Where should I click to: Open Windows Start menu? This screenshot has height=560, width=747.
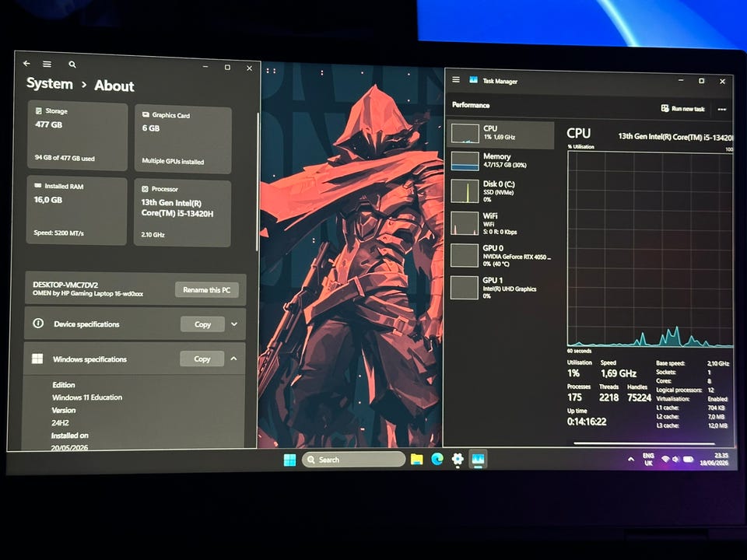click(289, 460)
